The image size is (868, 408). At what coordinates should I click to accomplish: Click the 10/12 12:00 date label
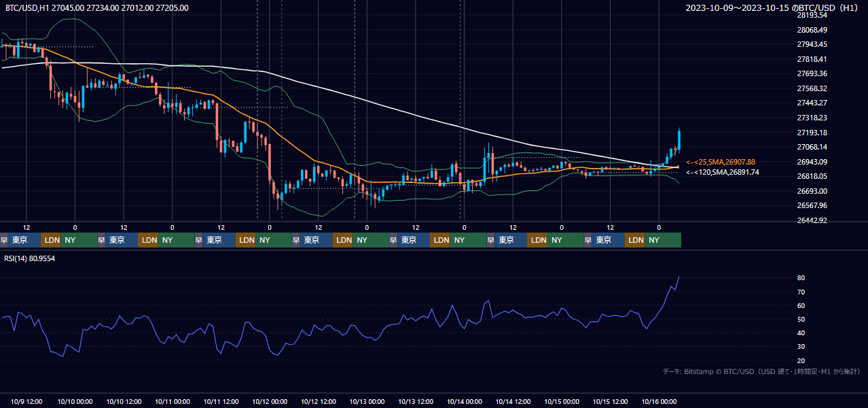pos(318,401)
